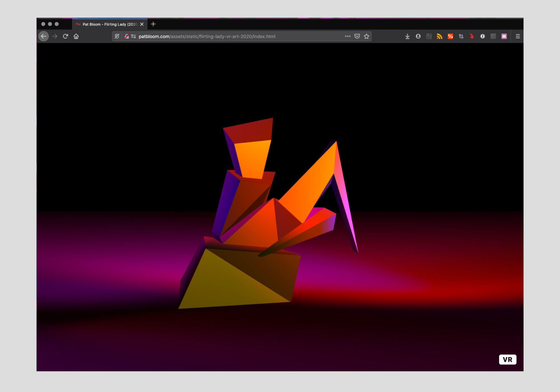Enter VR mode with VR button
The image size is (560, 392).
(507, 360)
